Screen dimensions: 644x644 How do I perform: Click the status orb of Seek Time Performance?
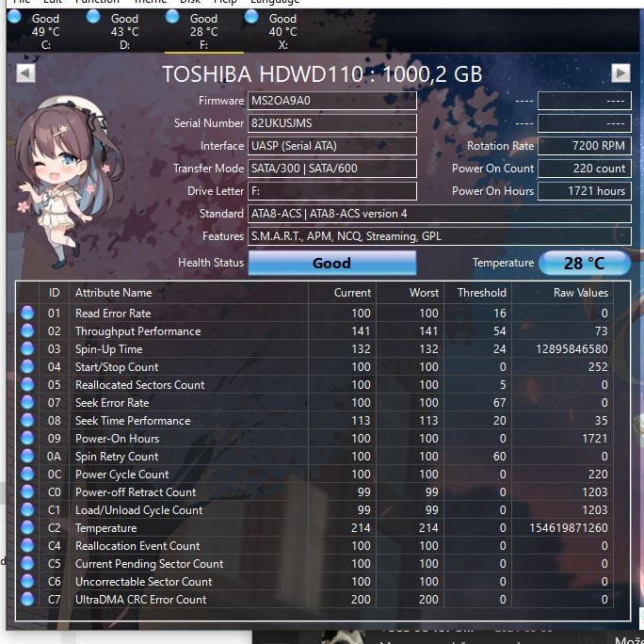(x=27, y=420)
